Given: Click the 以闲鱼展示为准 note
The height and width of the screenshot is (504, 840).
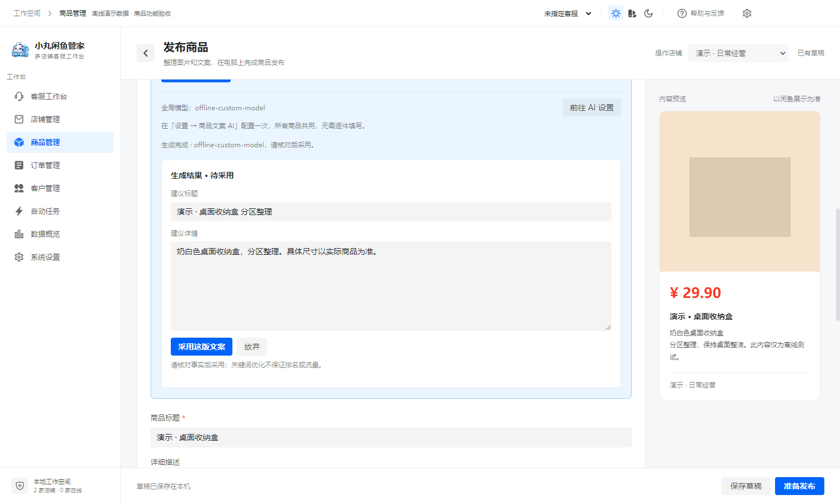Looking at the screenshot, I should [797, 99].
